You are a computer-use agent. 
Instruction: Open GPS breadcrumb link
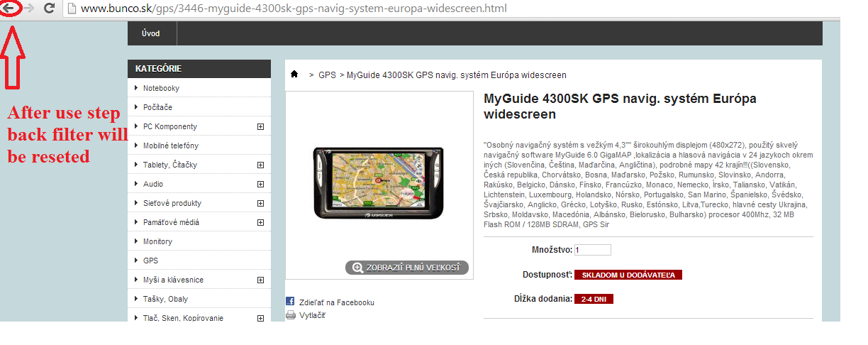click(327, 75)
